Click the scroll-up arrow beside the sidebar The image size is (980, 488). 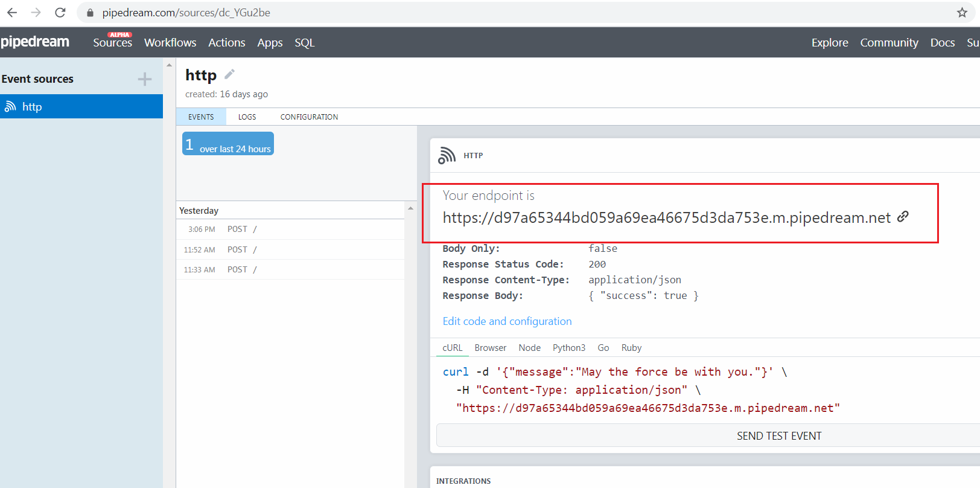pos(169,65)
